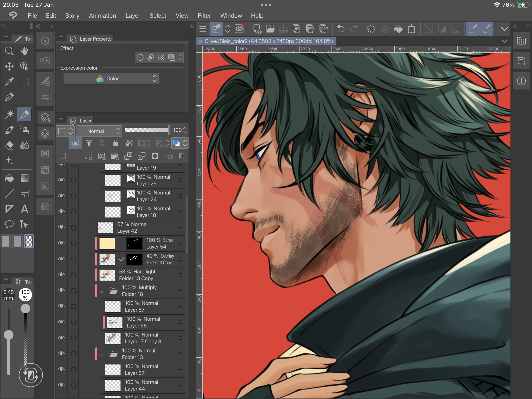The height and width of the screenshot is (399, 532).
Task: Select the Layer 54 cream color thumbnail
Action: (x=107, y=243)
